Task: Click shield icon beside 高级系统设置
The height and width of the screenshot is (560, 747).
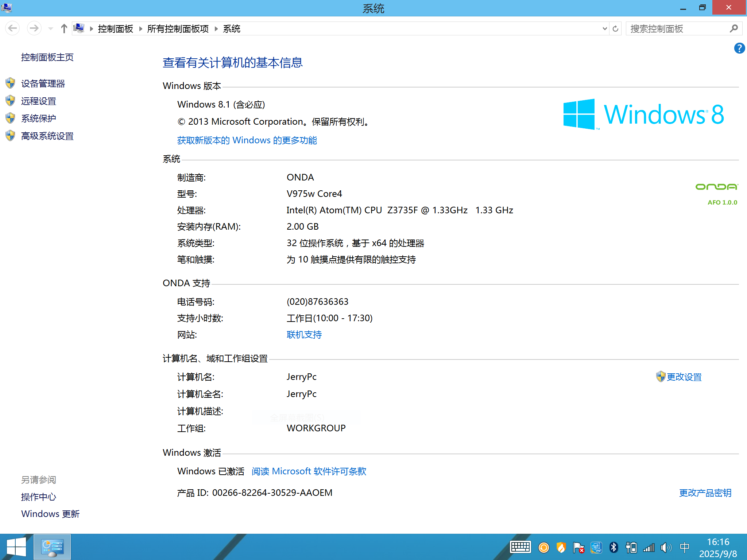Action: click(10, 136)
